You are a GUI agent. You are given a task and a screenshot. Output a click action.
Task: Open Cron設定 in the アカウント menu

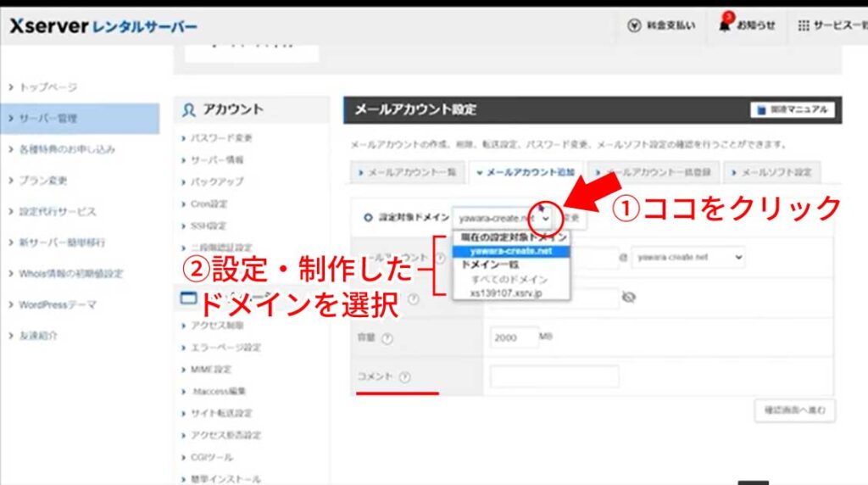(209, 203)
